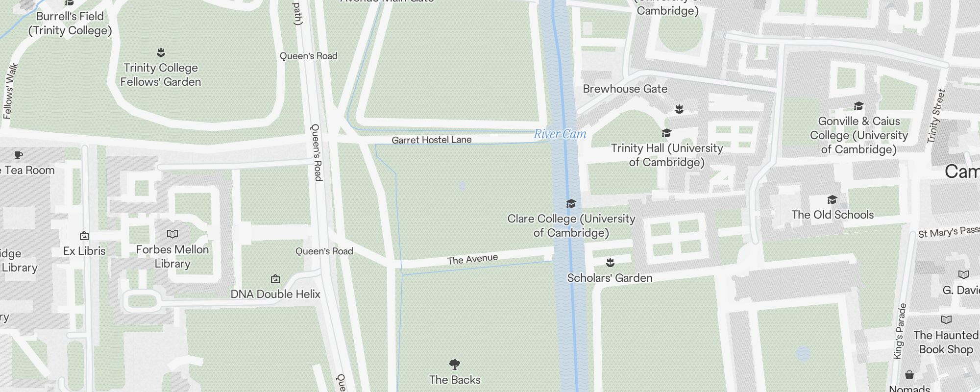Click the Gonville & Caius College cap icon
The height and width of the screenshot is (392, 980).
[x=858, y=106]
